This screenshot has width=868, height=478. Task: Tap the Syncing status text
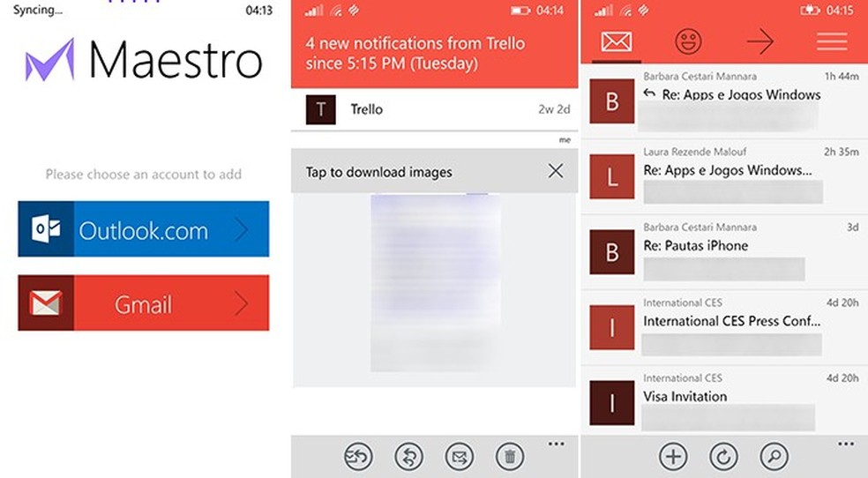click(38, 10)
